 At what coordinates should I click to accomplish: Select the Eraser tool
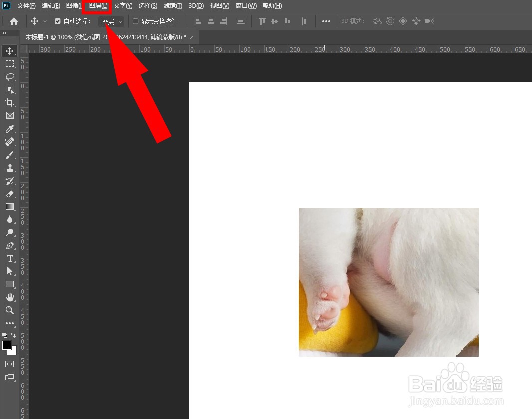10,194
